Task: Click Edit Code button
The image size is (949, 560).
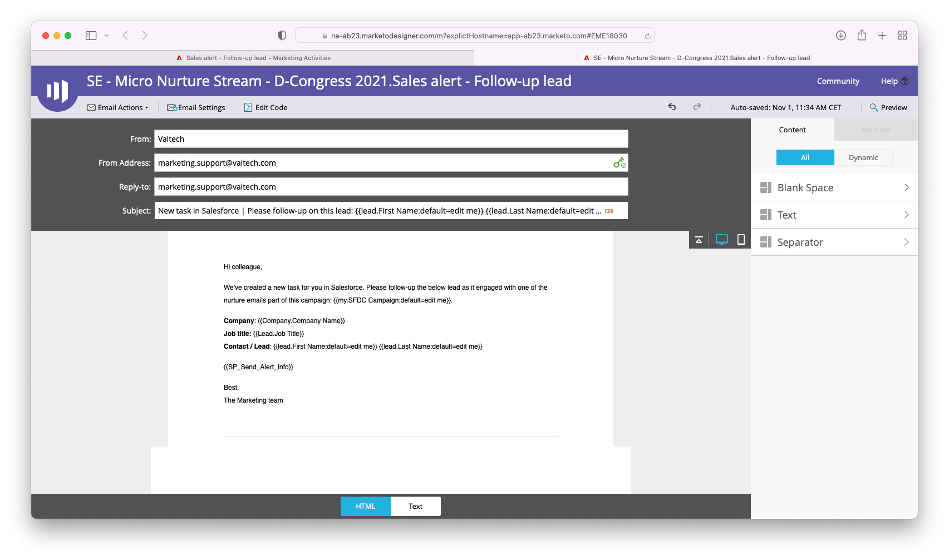Action: pyautogui.click(x=265, y=107)
